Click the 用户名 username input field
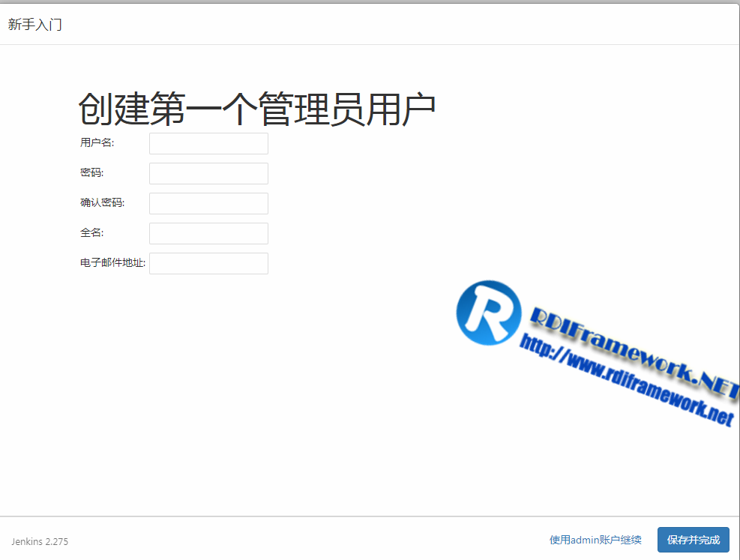 tap(208, 143)
